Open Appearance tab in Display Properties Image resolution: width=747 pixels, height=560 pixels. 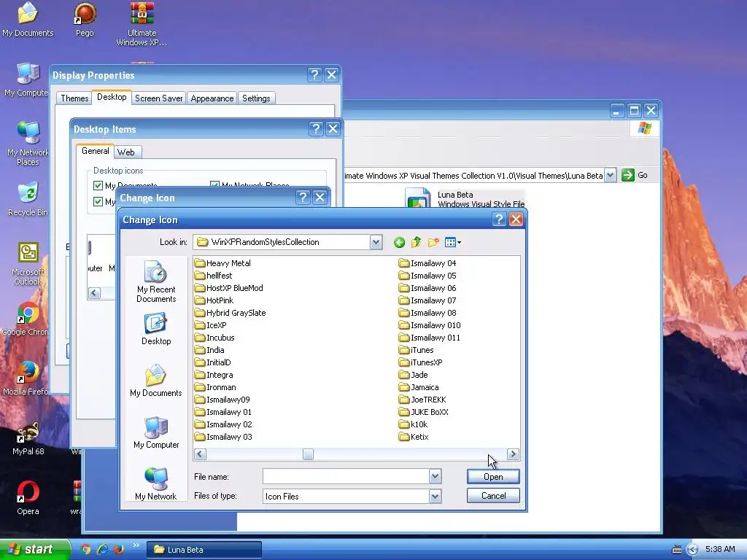(212, 98)
